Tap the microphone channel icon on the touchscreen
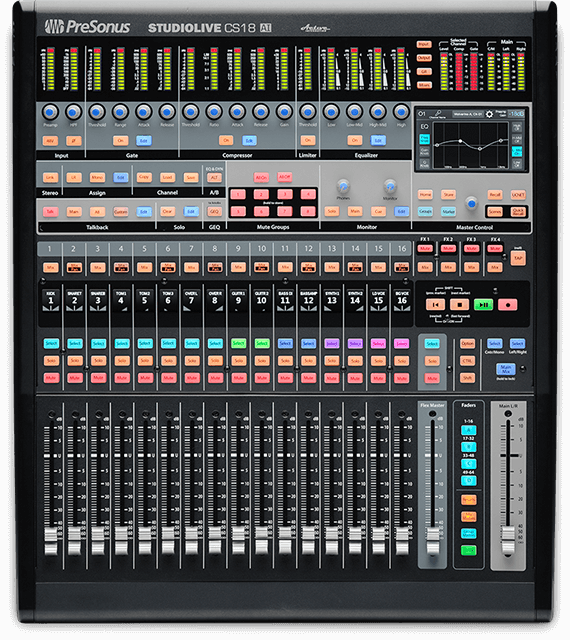 (437, 113)
